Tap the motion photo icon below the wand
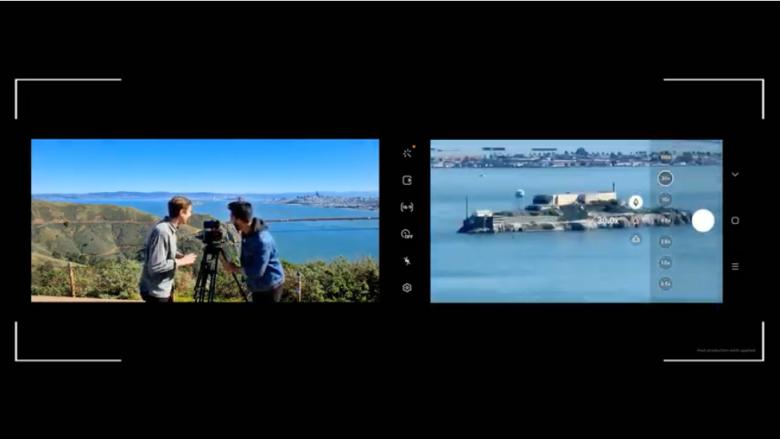 click(407, 180)
